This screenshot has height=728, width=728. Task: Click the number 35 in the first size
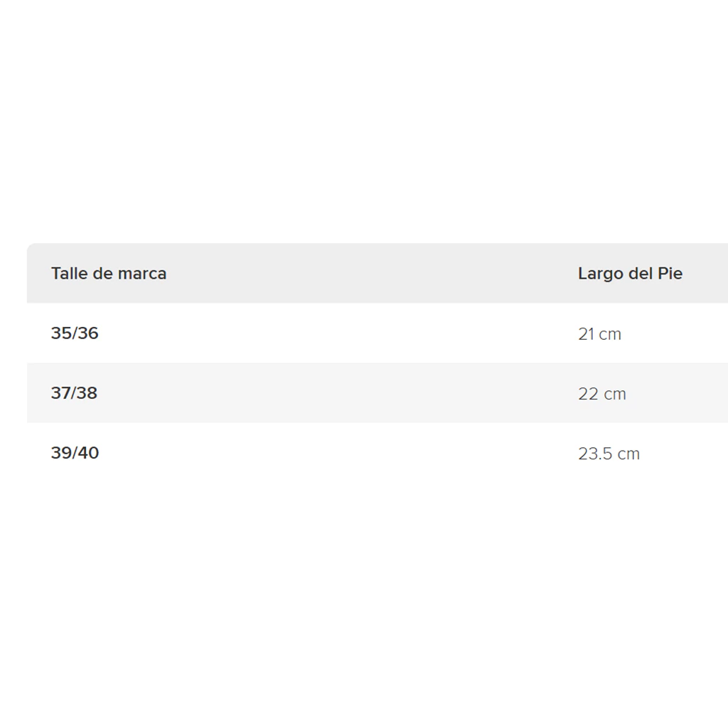(61, 333)
